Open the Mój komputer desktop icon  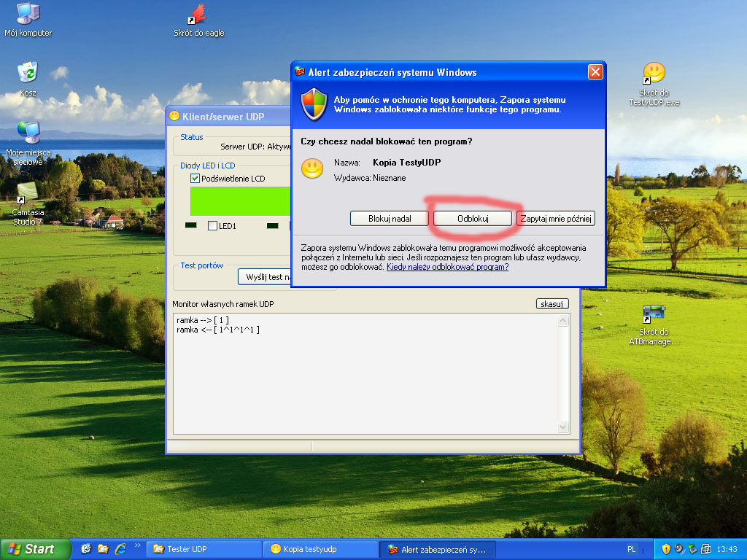pos(28,20)
